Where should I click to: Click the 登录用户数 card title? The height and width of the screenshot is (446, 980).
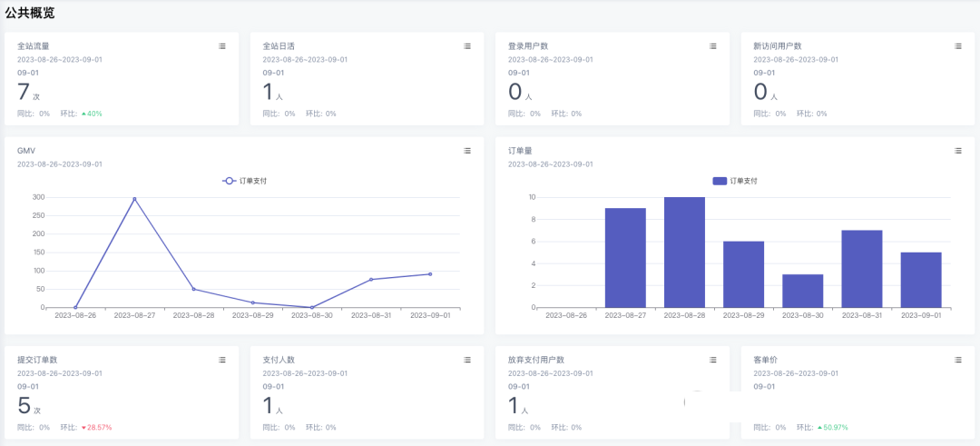[528, 46]
